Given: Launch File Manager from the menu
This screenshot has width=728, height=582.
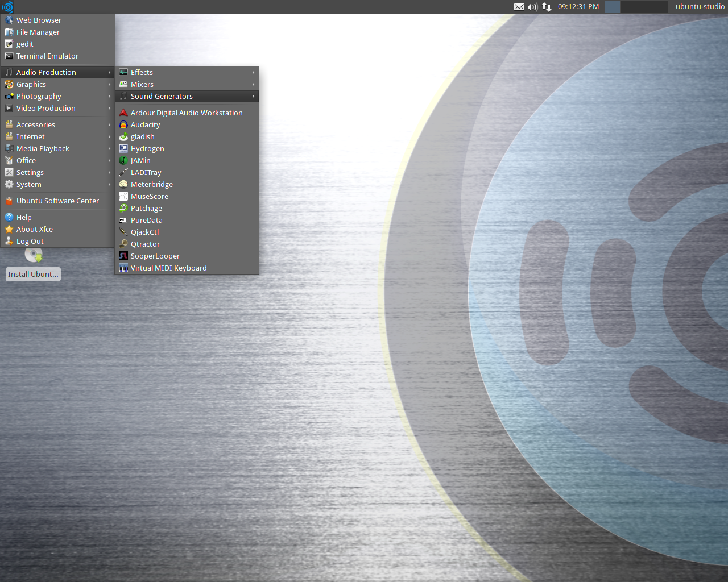Looking at the screenshot, I should click(x=58, y=32).
